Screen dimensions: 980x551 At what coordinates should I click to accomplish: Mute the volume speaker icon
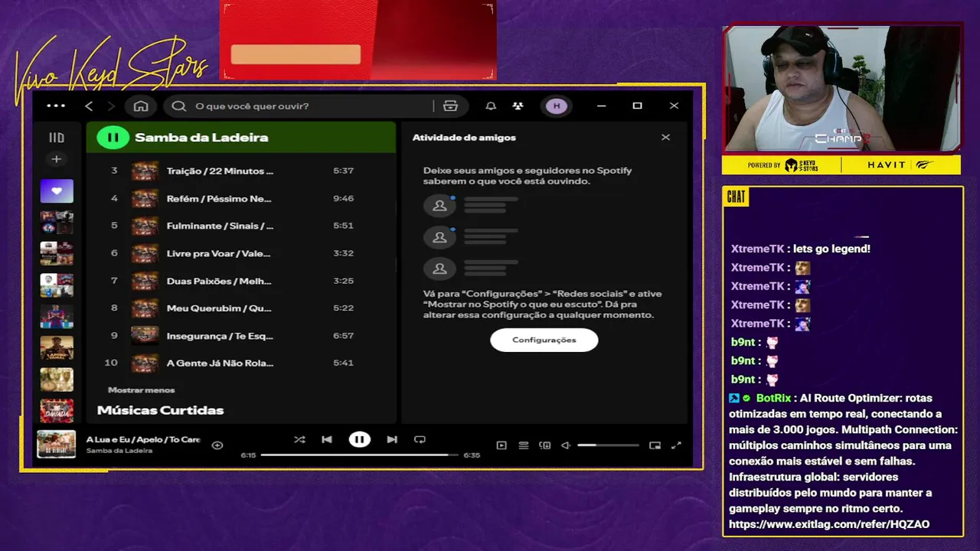point(566,445)
